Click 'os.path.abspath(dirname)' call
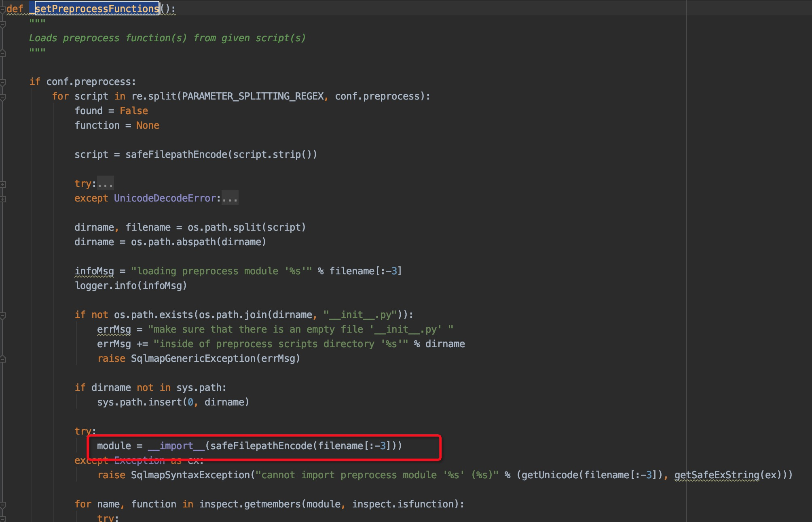This screenshot has height=522, width=812. (x=199, y=242)
